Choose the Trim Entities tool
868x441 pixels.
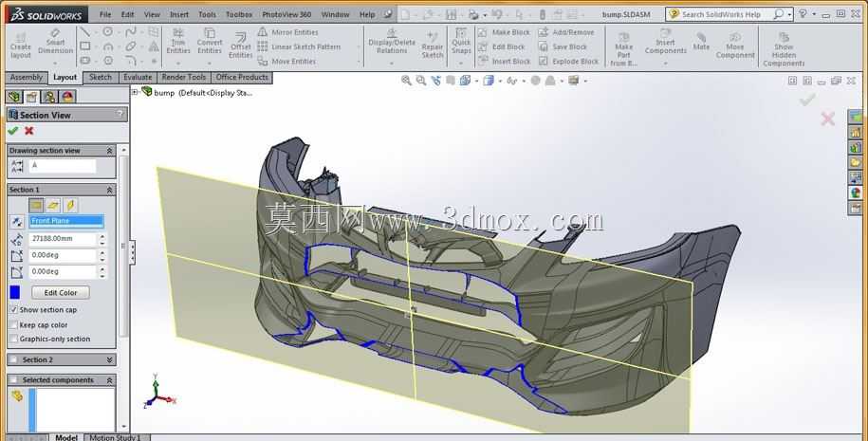click(x=178, y=42)
